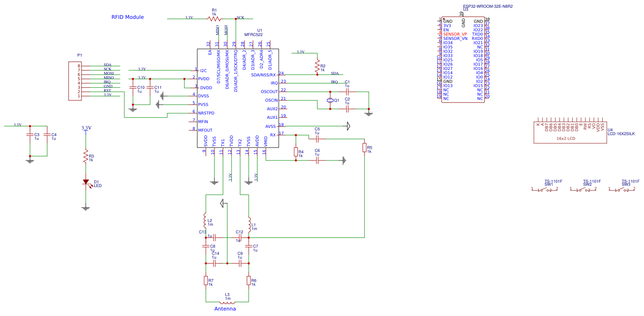This screenshot has height=316, width=644.
Task: Click the C1 capacitor on OSCOUT line
Action: (x=347, y=91)
